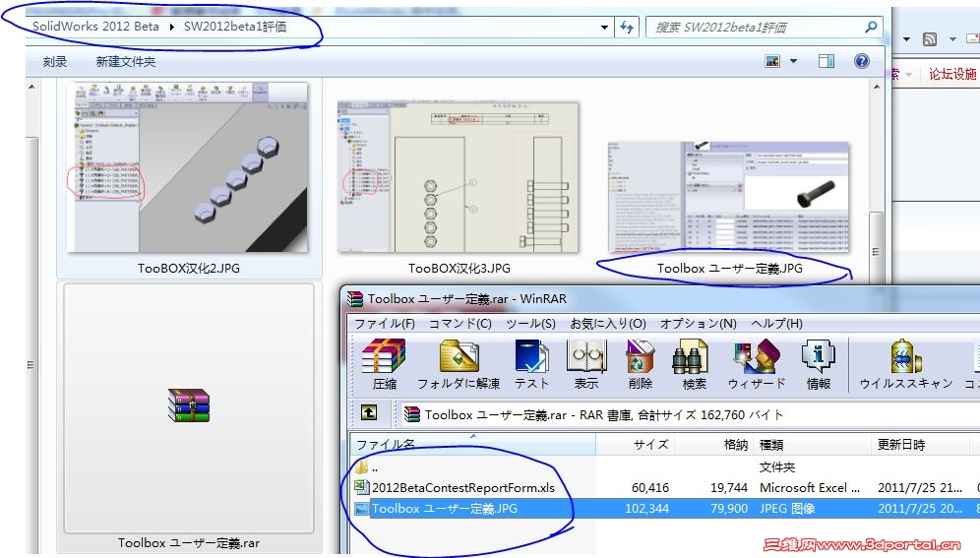Click the 情報 info toolbar icon
The width and height of the screenshot is (980, 558).
point(818,356)
